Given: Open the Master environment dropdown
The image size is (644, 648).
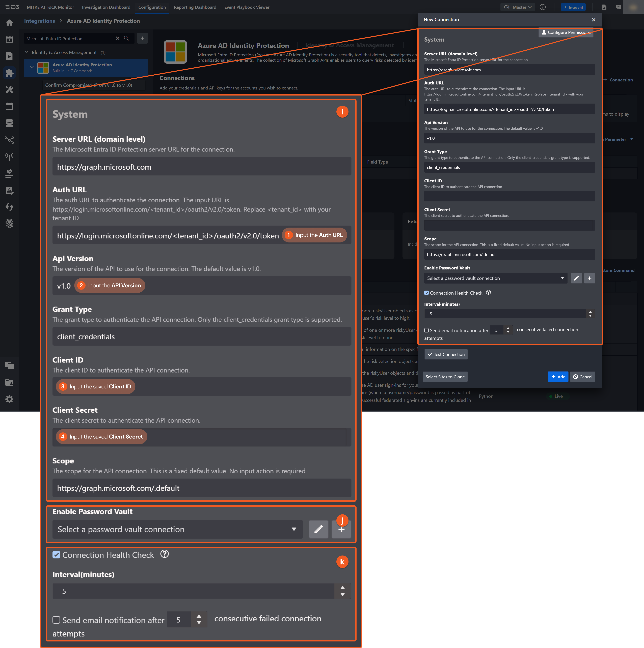Looking at the screenshot, I should pos(518,7).
